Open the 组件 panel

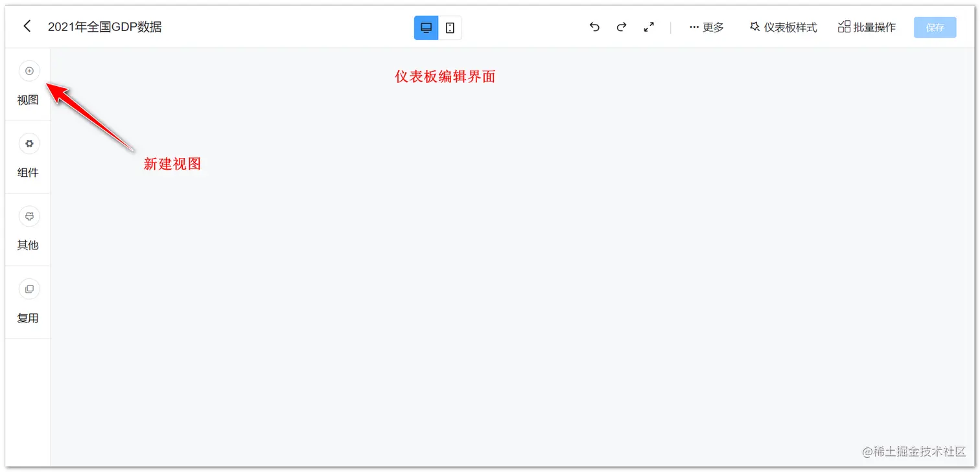(x=29, y=157)
